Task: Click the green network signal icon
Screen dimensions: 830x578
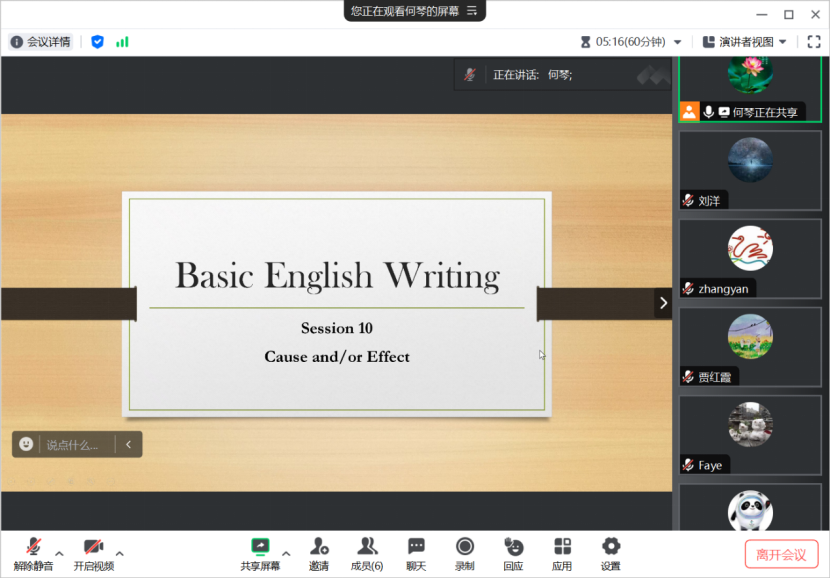Action: [x=122, y=42]
